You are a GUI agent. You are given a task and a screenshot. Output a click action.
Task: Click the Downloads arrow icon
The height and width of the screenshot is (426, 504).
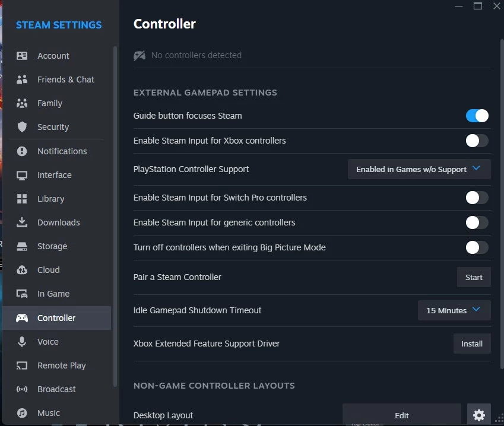(22, 222)
